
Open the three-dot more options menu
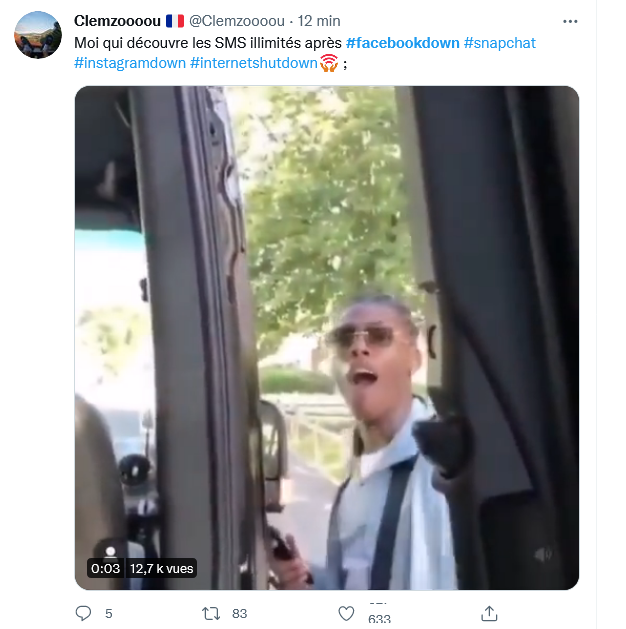point(570,21)
